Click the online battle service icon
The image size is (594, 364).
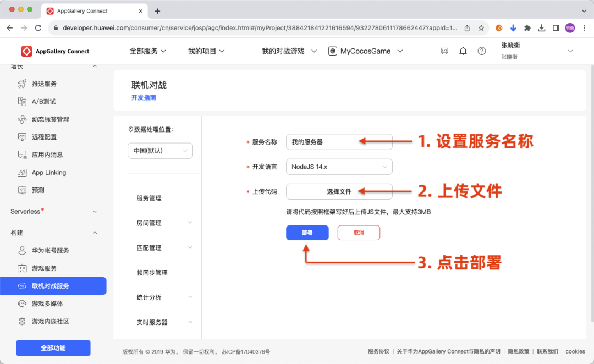point(22,286)
